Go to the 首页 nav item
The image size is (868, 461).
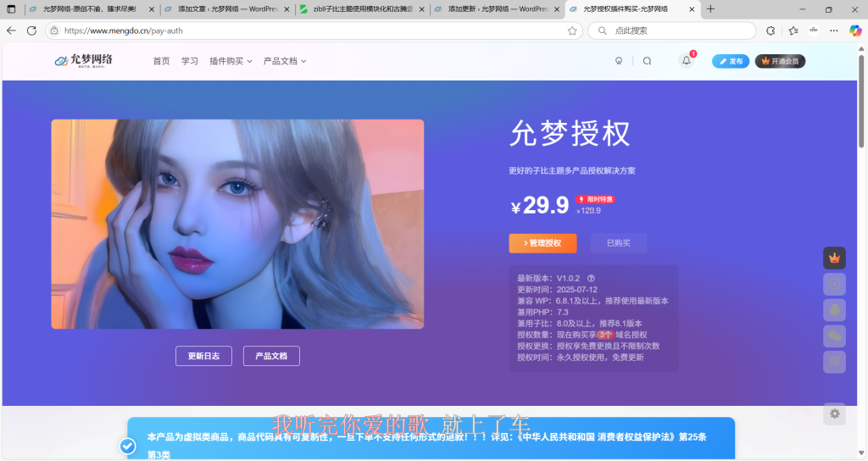162,61
